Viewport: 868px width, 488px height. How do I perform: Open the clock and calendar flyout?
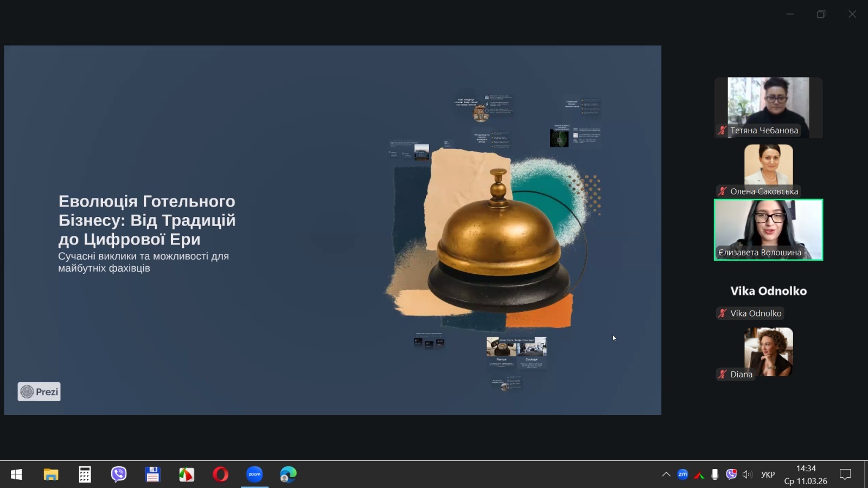[806, 474]
